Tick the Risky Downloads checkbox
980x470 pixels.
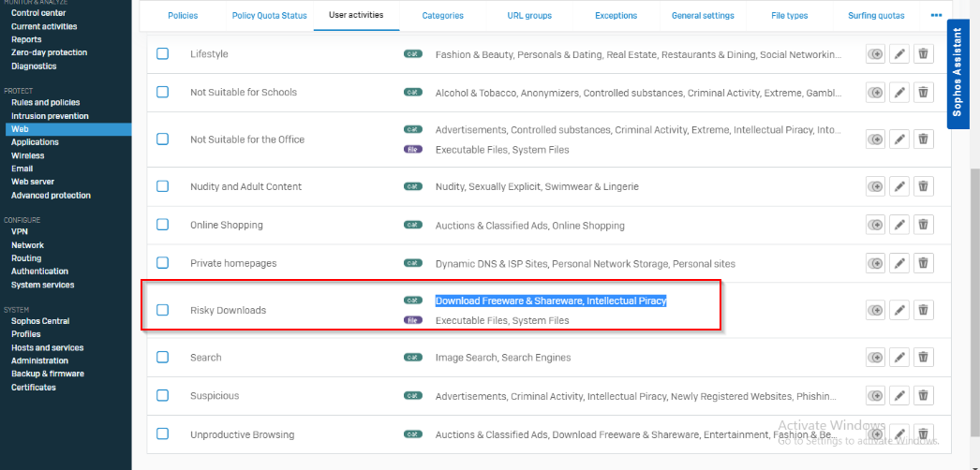click(162, 310)
